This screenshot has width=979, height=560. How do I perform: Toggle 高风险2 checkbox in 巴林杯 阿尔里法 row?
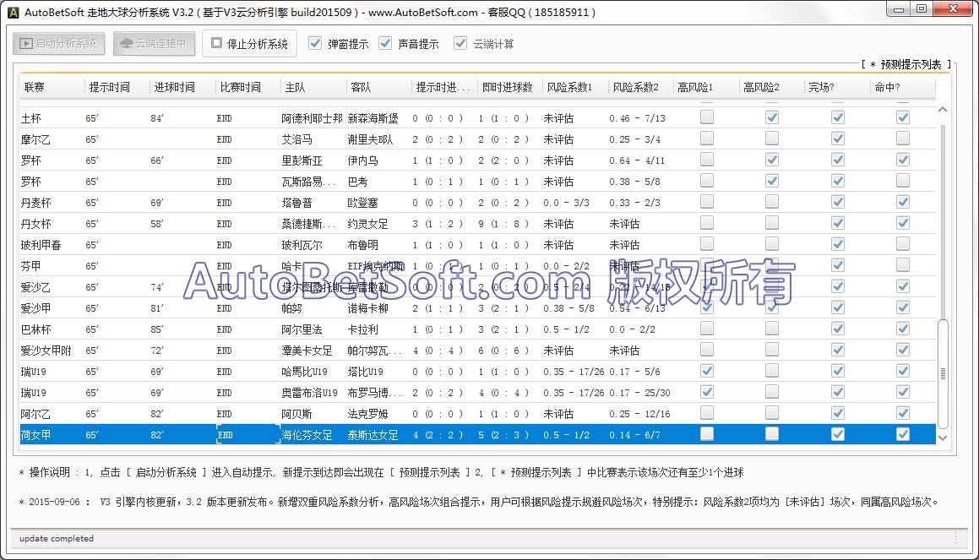772,329
